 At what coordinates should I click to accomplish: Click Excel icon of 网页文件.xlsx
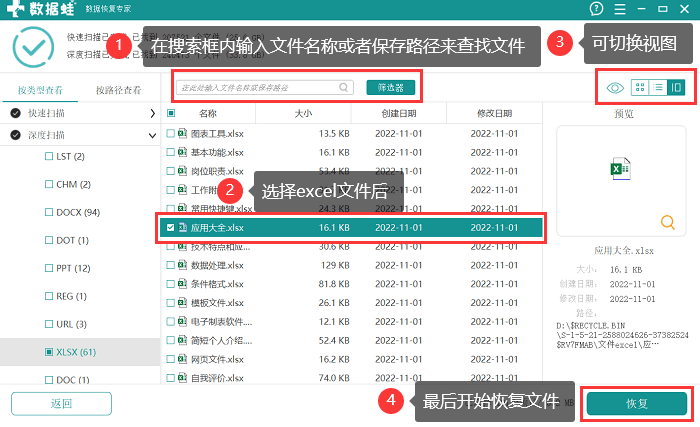click(x=182, y=359)
